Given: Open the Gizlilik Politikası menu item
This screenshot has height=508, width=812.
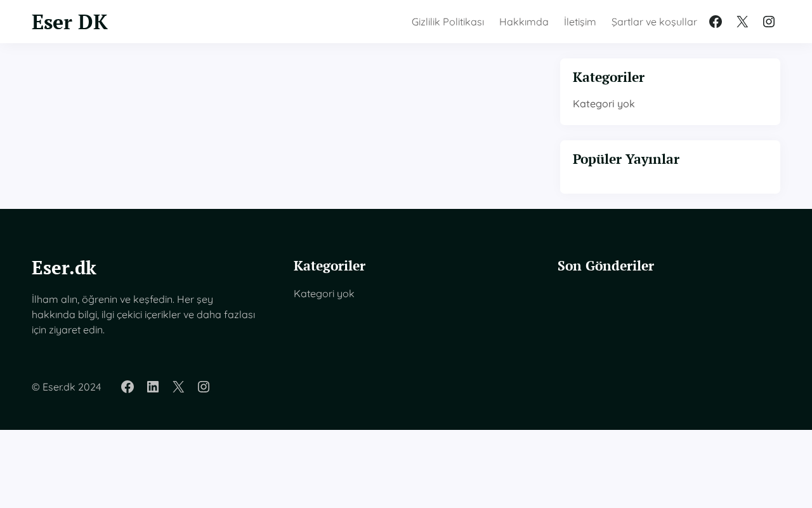Looking at the screenshot, I should 448,22.
